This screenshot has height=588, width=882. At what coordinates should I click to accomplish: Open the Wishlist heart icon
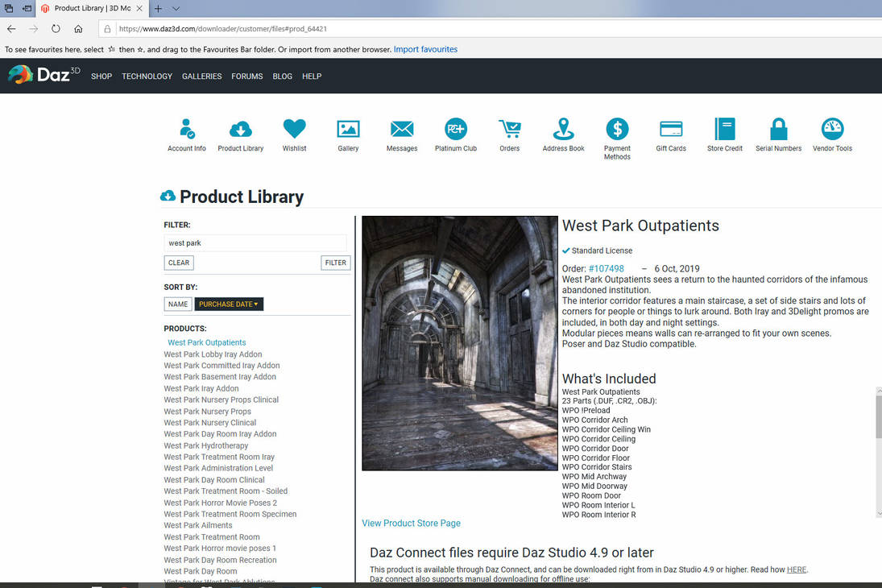point(294,129)
